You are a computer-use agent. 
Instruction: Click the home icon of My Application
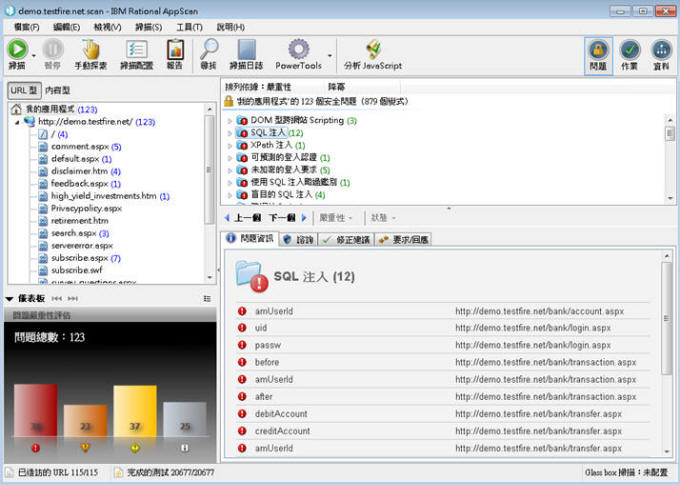point(16,109)
